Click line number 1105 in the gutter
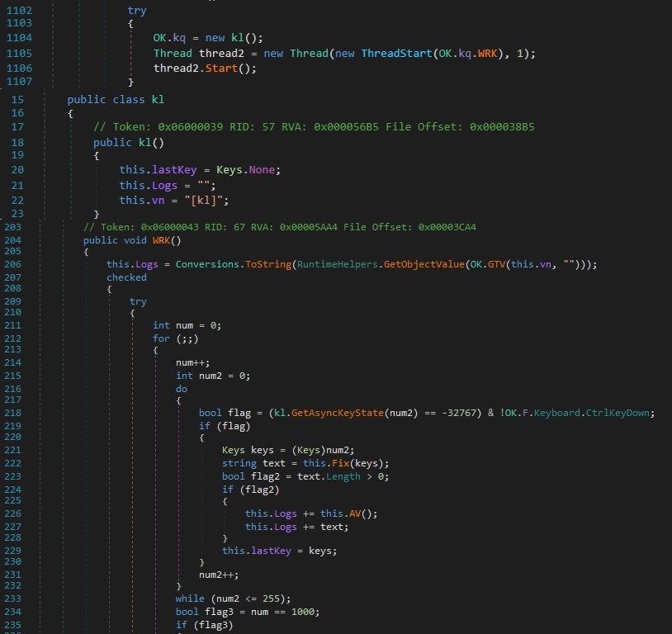Screen dimensions: 672x634 [19, 53]
